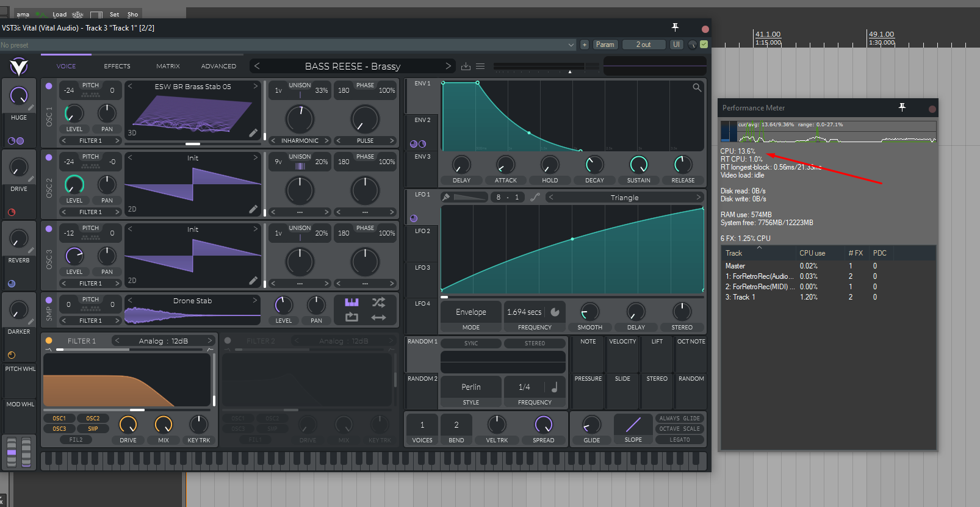Screen dimensions: 980x507
Task: Open Random 2 Perlin style selector
Action: 471,387
